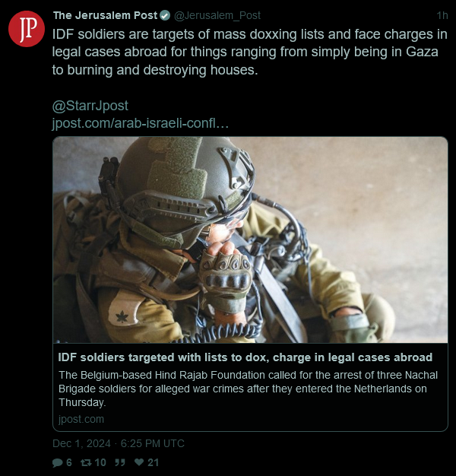Open the @Jerusalem_Post handle
The height and width of the screenshot is (476, 456).
[x=217, y=15]
